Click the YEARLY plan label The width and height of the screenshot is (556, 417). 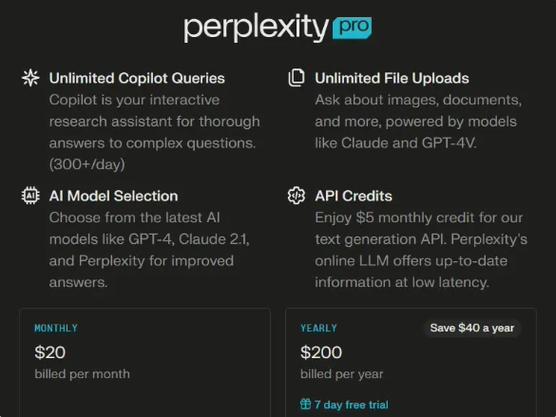[318, 328]
